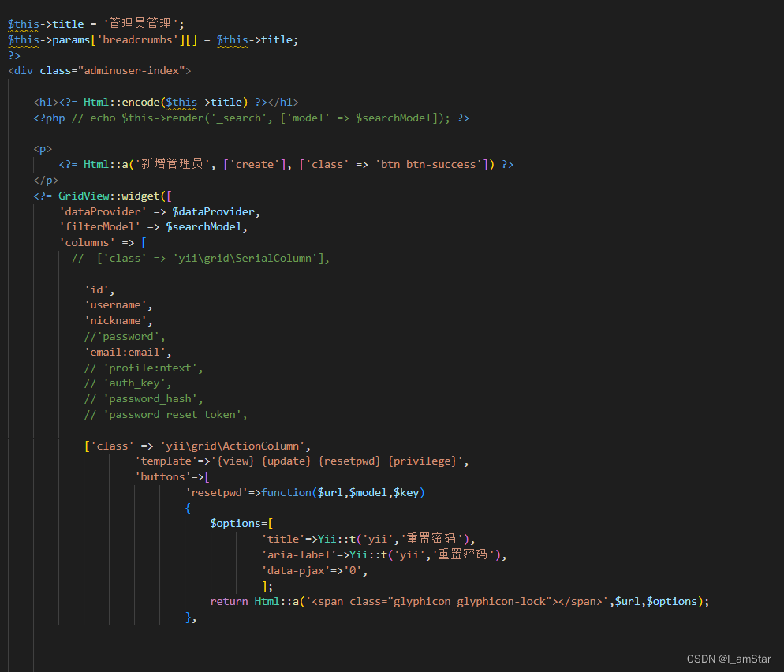Click the $searchModel variable after filterModel
Image resolution: width=784 pixels, height=672 pixels.
pyautogui.click(x=203, y=227)
